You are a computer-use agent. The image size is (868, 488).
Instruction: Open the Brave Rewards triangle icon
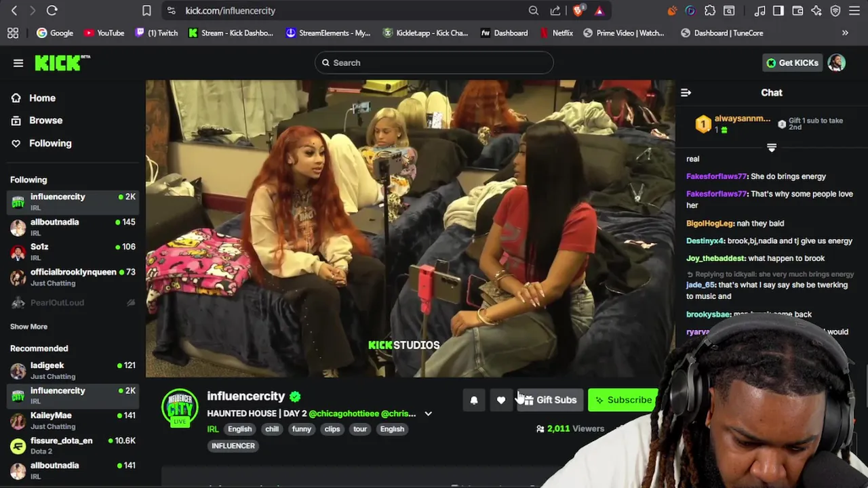pyautogui.click(x=599, y=11)
